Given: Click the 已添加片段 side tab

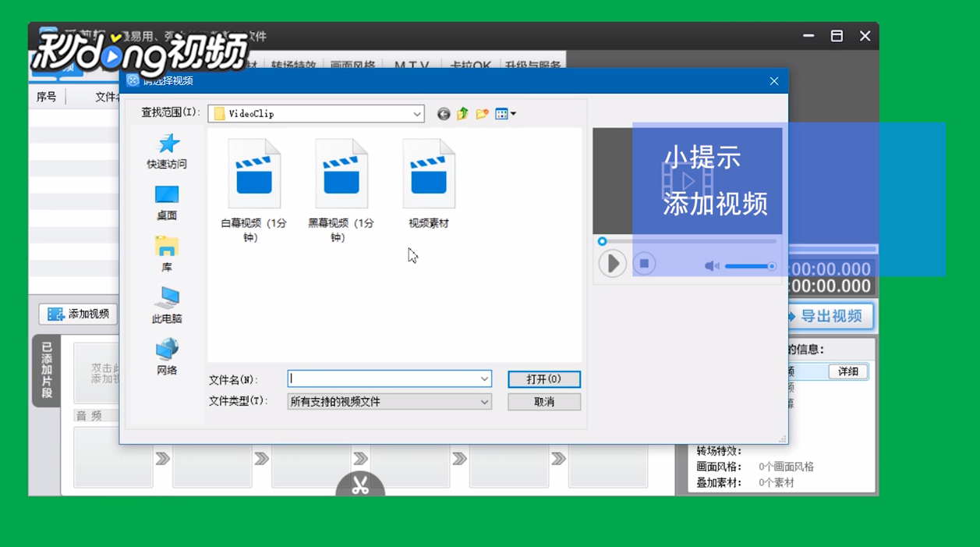Looking at the screenshot, I should (x=47, y=371).
